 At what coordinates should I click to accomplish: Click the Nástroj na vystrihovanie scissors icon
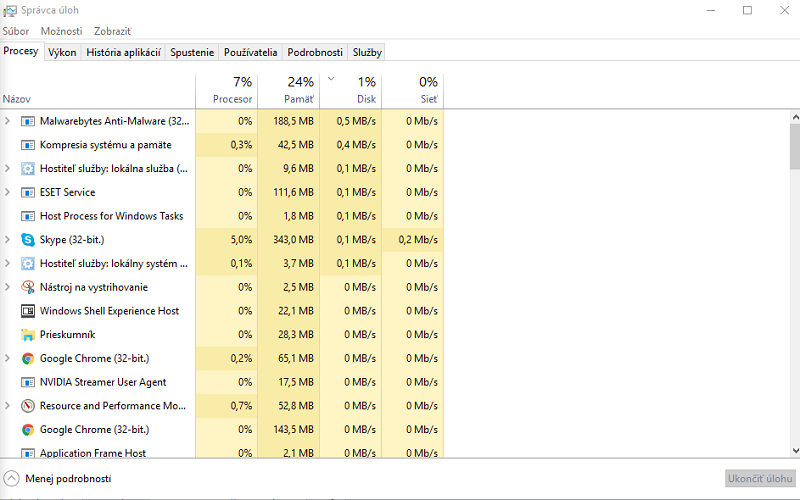(28, 287)
